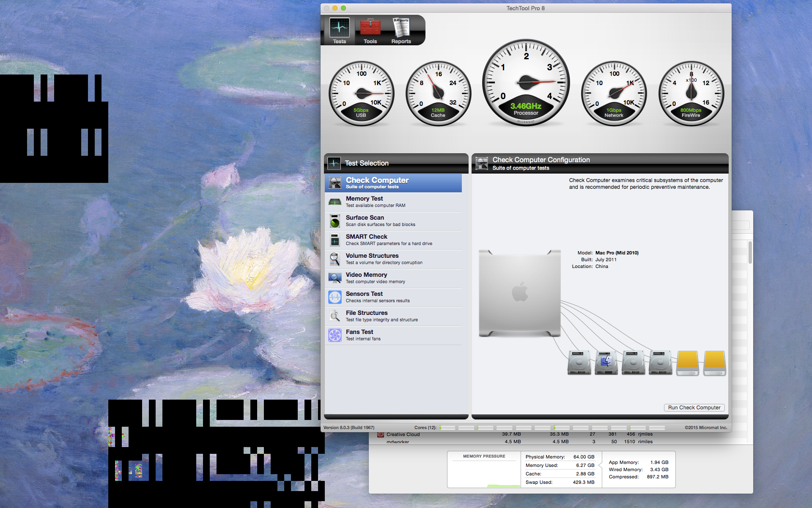Click the USB 5Gbps gauge

tap(361, 94)
